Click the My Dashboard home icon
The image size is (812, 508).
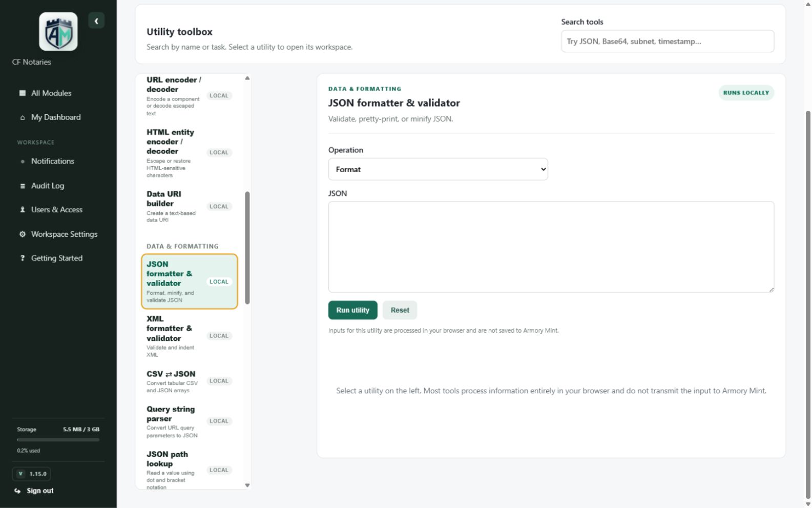(x=22, y=117)
